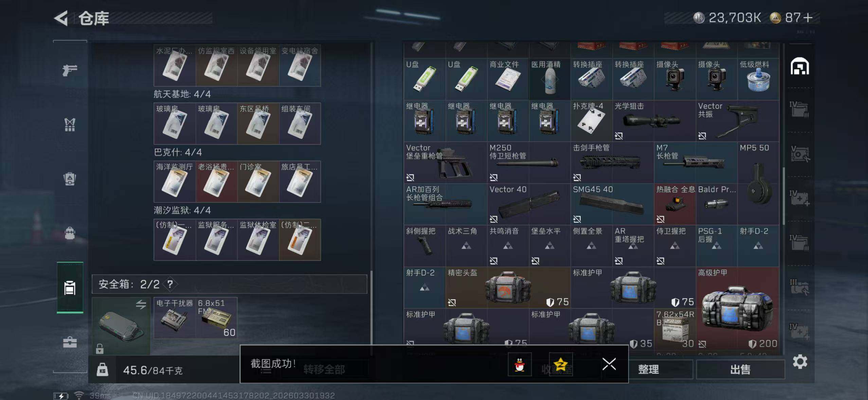This screenshot has width=868, height=400.
Task: Click the inventory vertical scrollbar
Action: (784, 196)
